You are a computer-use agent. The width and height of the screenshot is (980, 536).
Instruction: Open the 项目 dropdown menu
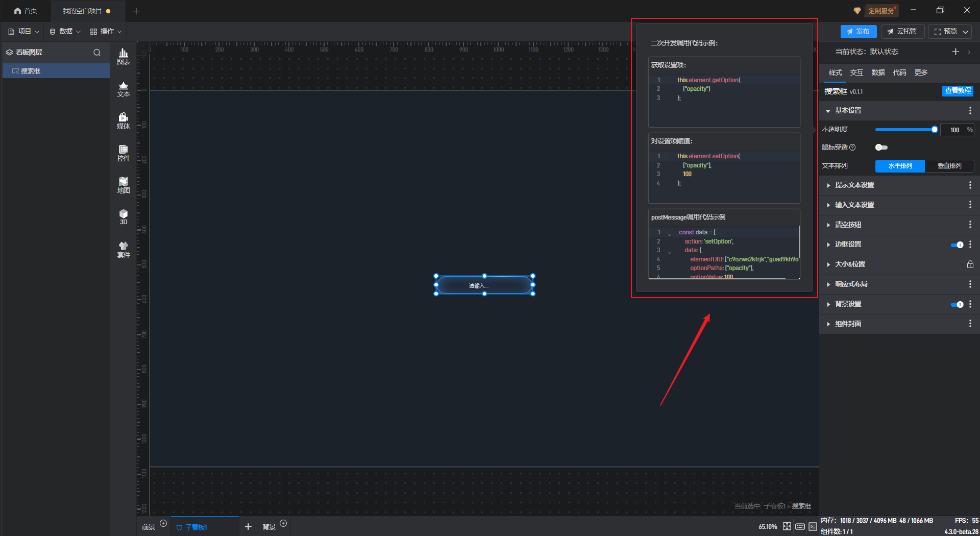tap(24, 32)
